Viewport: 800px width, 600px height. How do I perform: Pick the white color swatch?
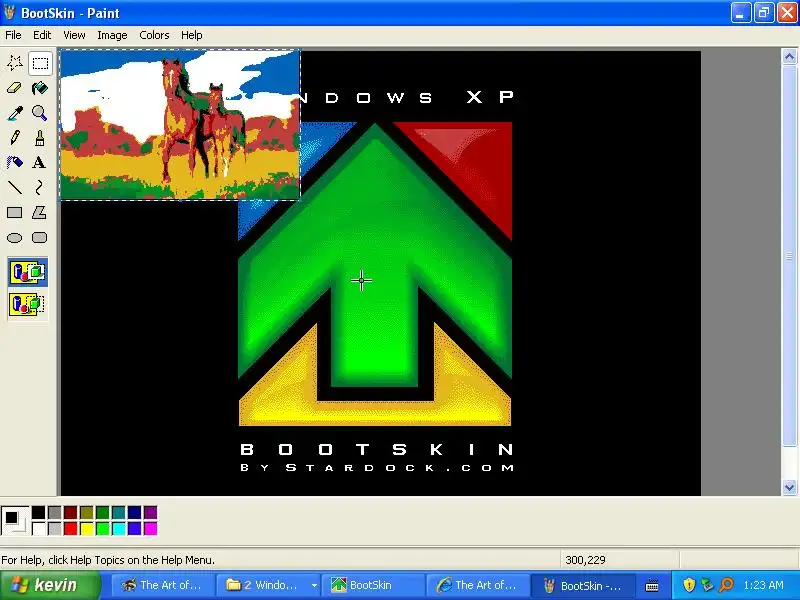click(38, 528)
